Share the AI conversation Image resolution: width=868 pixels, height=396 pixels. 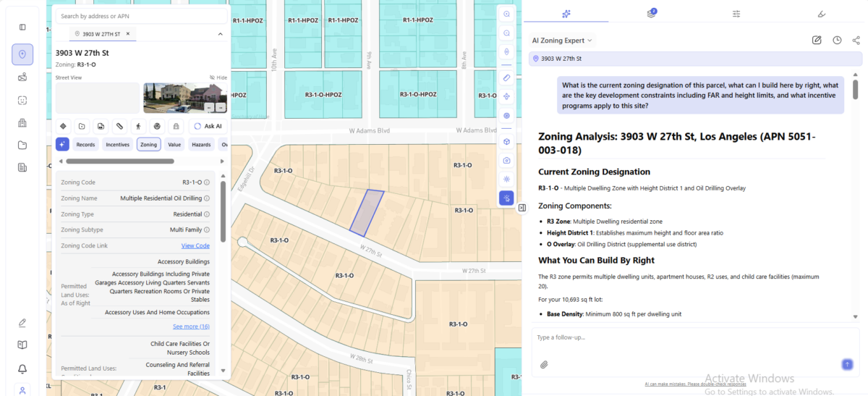tap(856, 41)
